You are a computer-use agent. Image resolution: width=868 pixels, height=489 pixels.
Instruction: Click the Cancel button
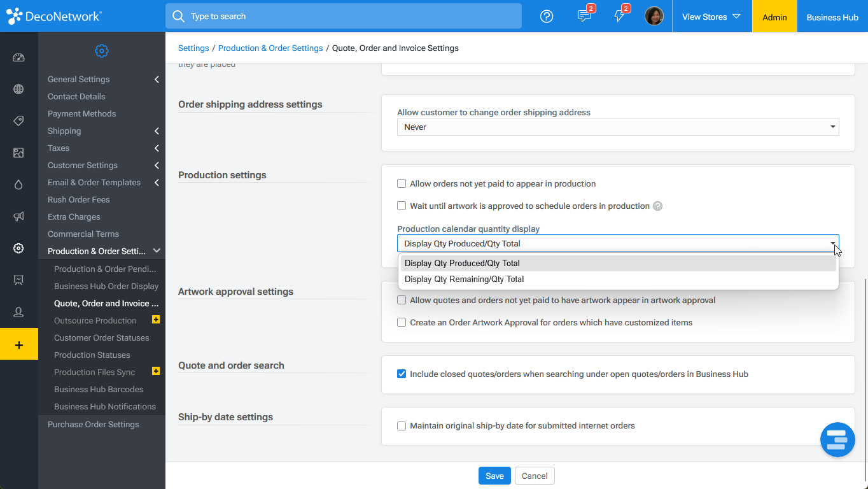(535, 476)
